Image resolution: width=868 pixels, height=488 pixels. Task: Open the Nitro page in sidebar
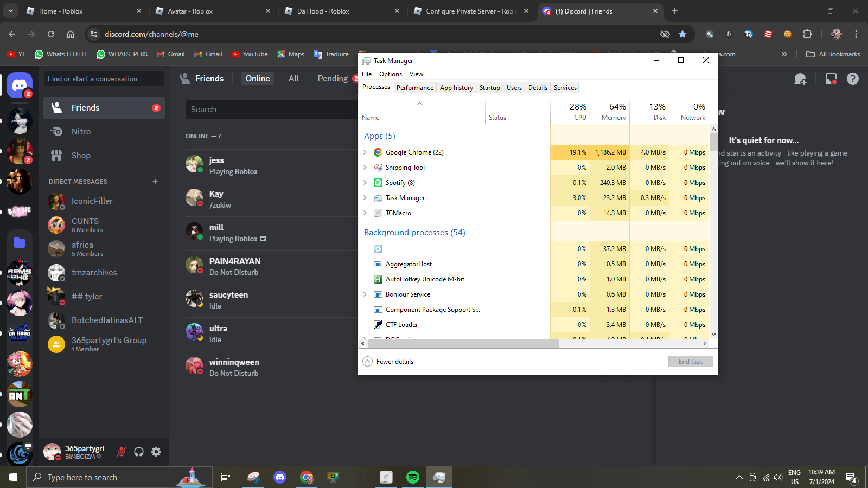pyautogui.click(x=104, y=132)
